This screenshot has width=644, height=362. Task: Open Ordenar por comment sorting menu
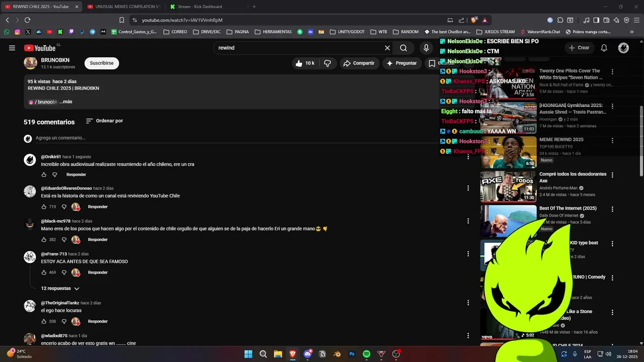105,121
